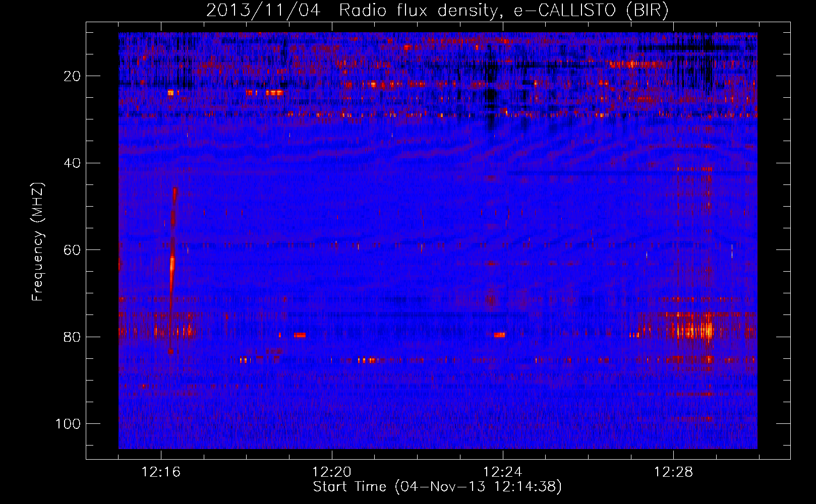
Task: Click the 12:24 time tick label
Action: point(503,472)
